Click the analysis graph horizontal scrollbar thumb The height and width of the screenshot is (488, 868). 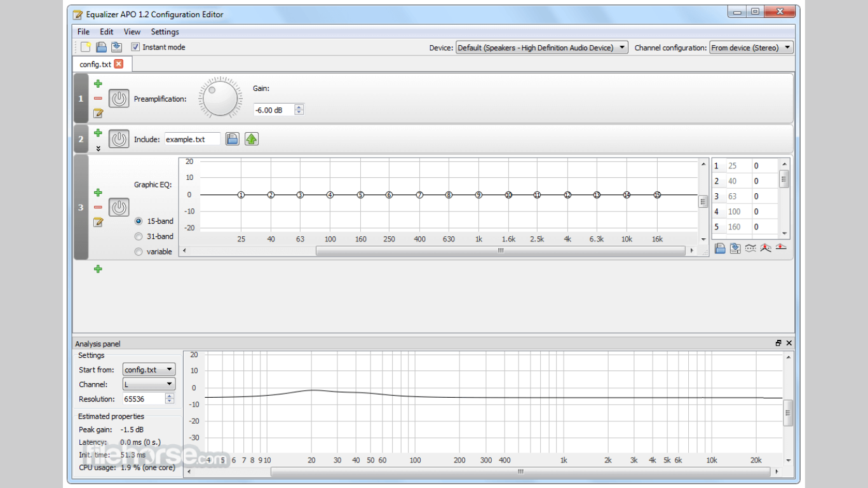coord(520,472)
